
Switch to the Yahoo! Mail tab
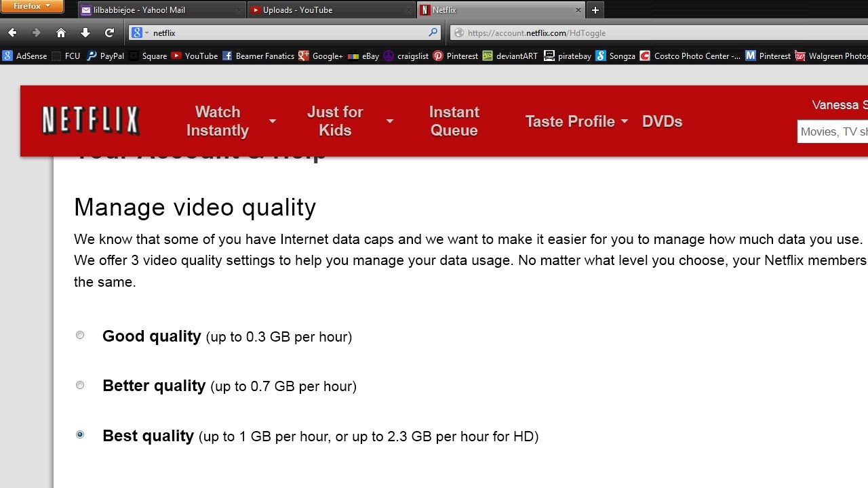coord(161,10)
